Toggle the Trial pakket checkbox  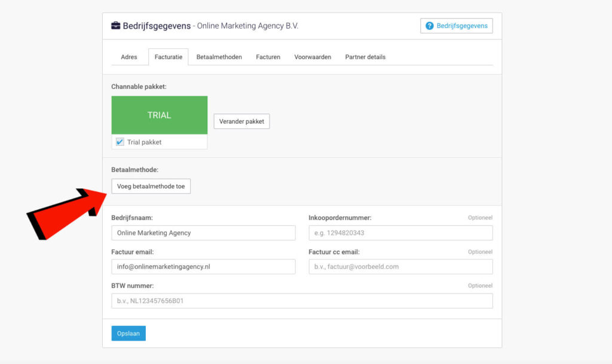(x=120, y=142)
